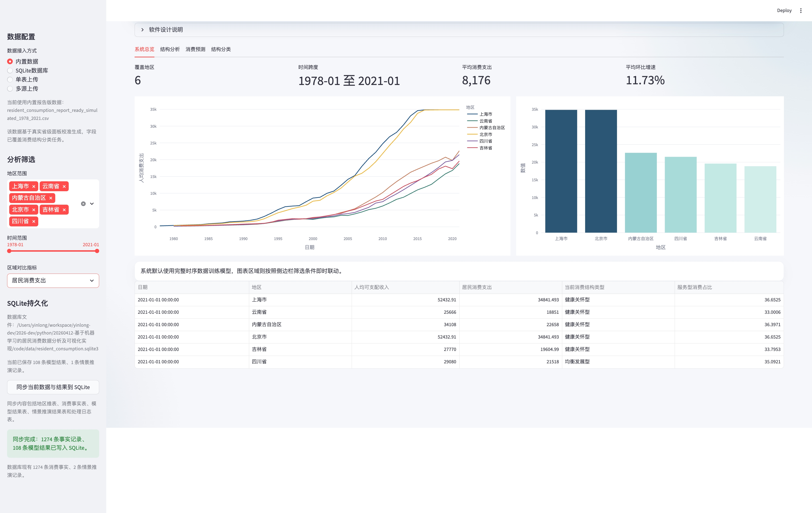Remove the 内蒙古自治区 tag
Screen dimensions: 812x513
51,198
